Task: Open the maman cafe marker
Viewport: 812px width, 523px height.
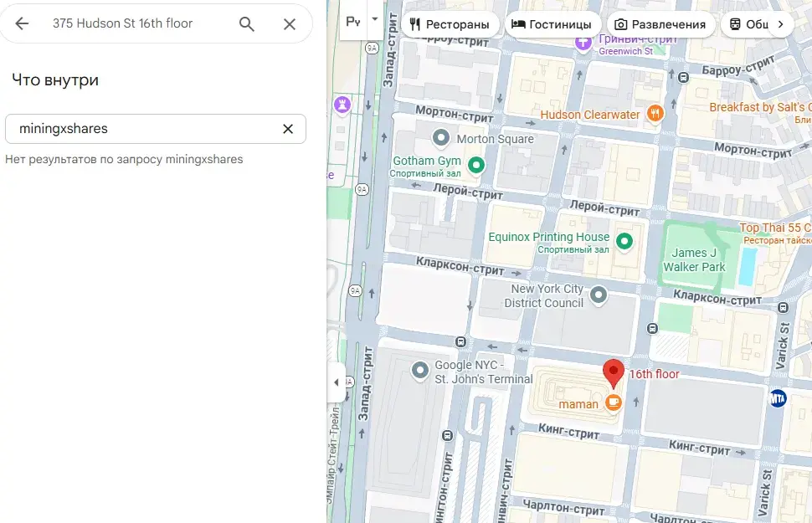Action: (613, 402)
